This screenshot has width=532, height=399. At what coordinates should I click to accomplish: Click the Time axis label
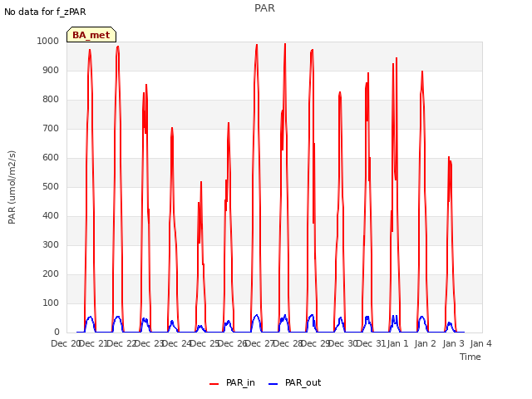pyautogui.click(x=470, y=357)
